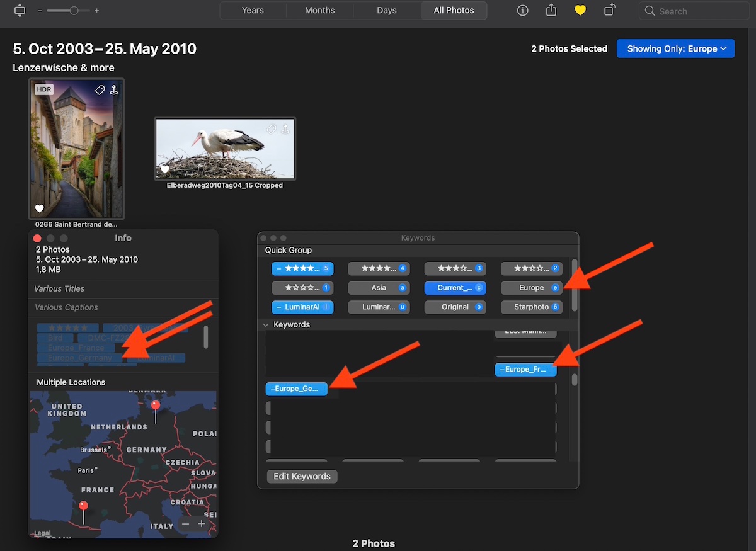Click the Keywords window upper scrollbar
This screenshot has width=756, height=551.
coord(574,285)
